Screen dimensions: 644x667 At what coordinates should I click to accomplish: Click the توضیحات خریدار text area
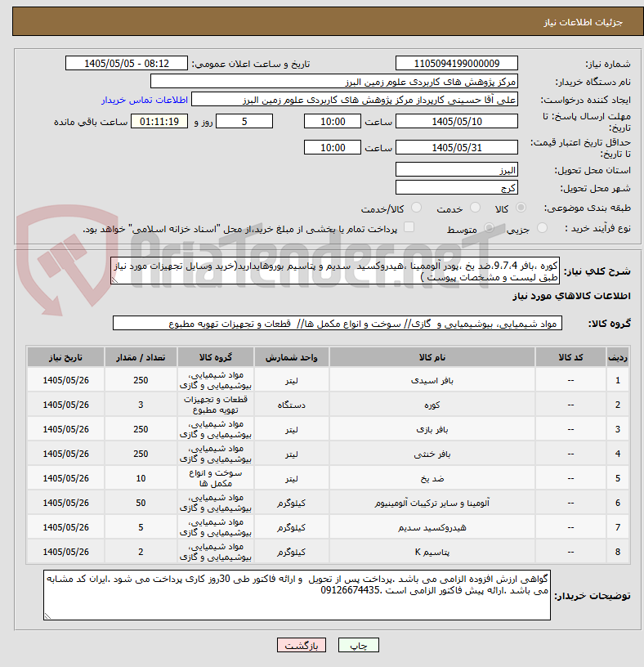[x=297, y=595]
